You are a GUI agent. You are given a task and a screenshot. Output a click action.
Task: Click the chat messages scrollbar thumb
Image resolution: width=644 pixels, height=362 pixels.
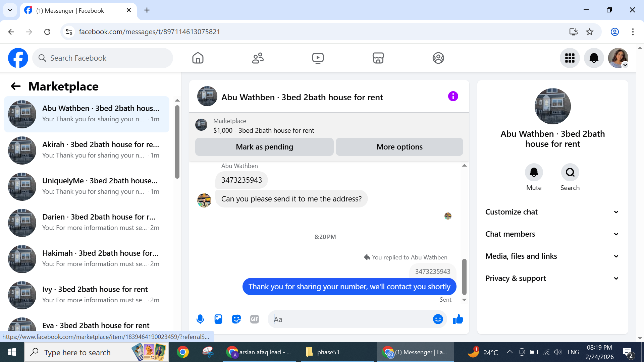coord(464,277)
